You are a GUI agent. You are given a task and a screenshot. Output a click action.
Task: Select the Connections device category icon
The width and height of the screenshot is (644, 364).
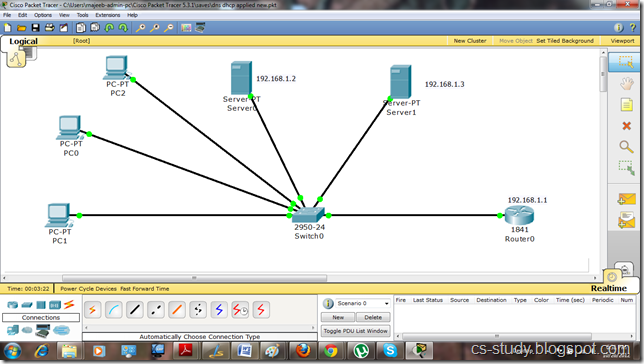69,304
